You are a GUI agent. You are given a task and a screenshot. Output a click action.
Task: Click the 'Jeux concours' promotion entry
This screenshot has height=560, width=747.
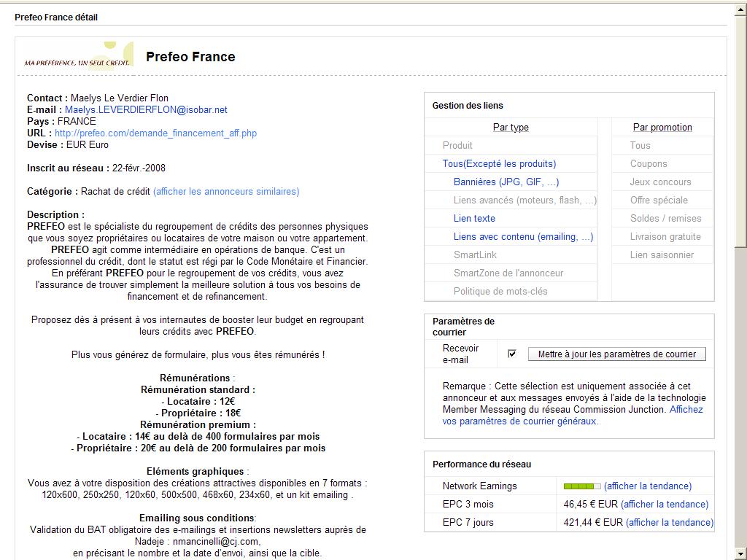[x=660, y=182]
